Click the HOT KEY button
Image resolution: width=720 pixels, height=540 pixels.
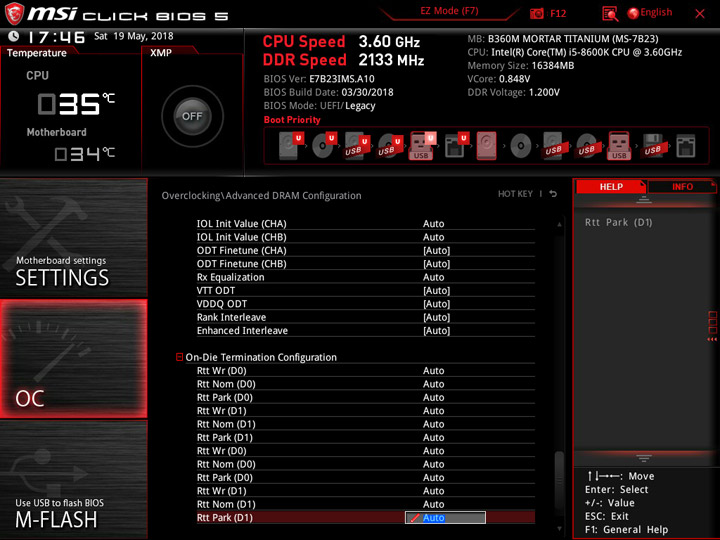tap(515, 194)
